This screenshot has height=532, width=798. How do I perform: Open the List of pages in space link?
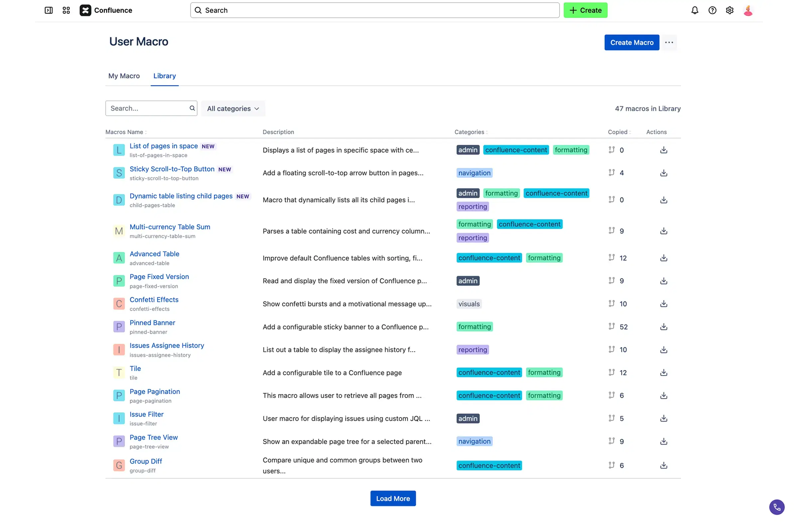pos(164,146)
